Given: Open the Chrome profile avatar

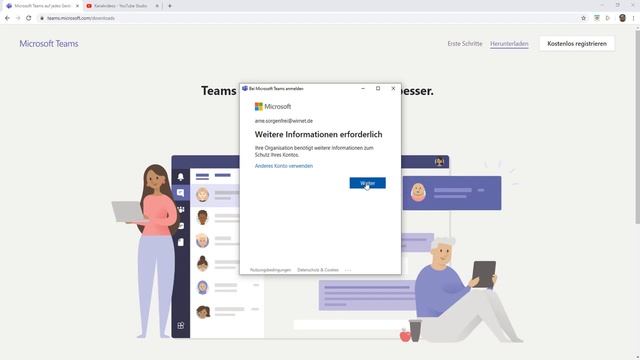Looking at the screenshot, I should click(622, 18).
